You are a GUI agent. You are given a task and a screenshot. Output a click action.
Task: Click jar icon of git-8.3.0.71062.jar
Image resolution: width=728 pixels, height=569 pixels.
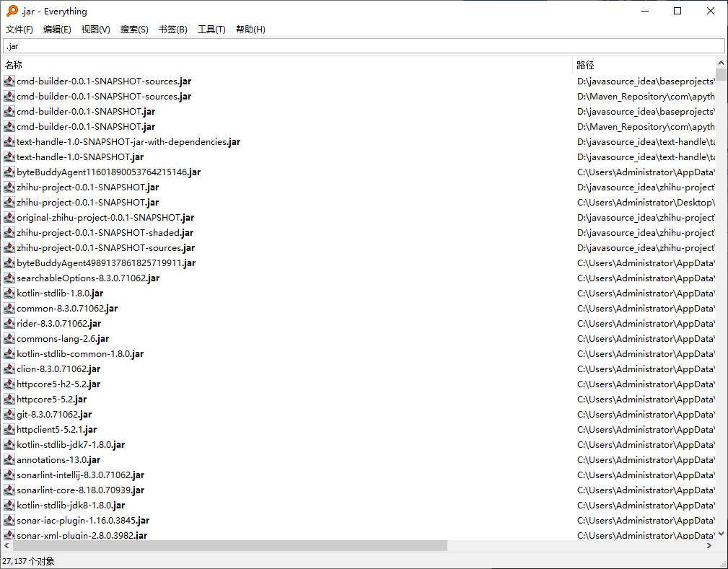click(x=9, y=415)
